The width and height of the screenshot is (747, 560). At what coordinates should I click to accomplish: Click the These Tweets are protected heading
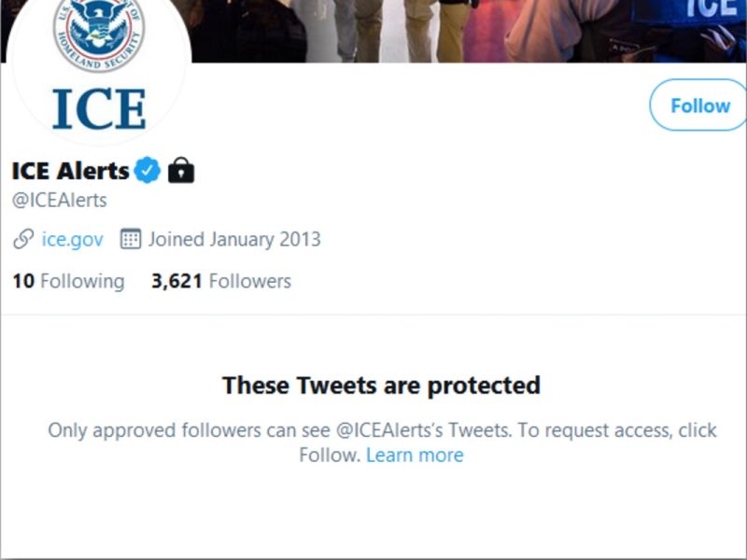(381, 385)
